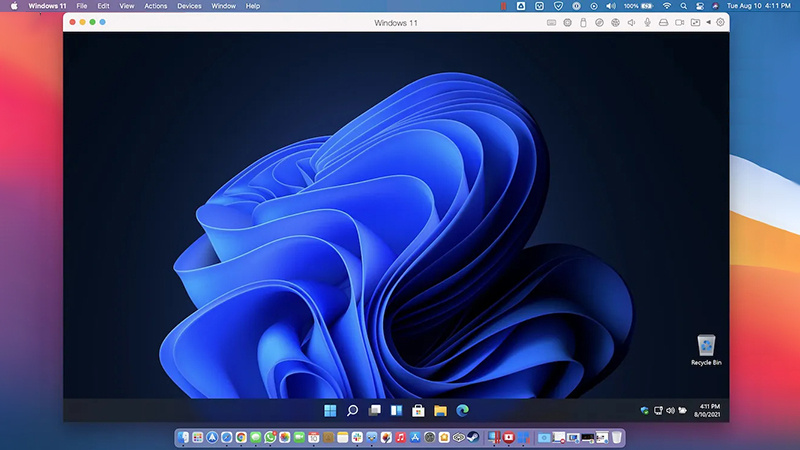
Task: Open Control Center in the menu bar
Action: [x=700, y=6]
